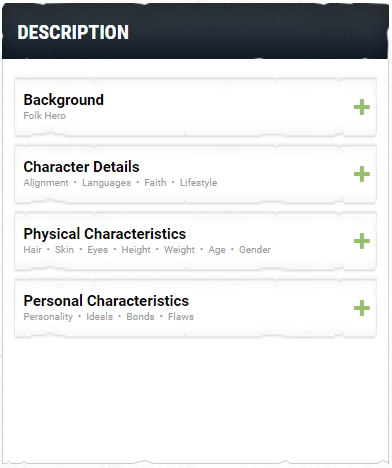Click green plus beside Personal Characteristics
The width and height of the screenshot is (392, 468).
click(x=362, y=308)
